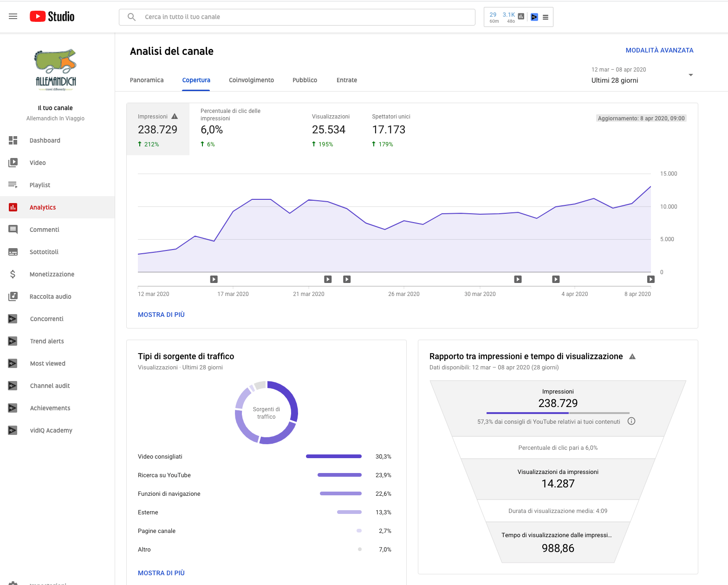728x585 pixels.
Task: Click MOSTRA DI PIÙ under traffic sources
Action: click(x=161, y=573)
